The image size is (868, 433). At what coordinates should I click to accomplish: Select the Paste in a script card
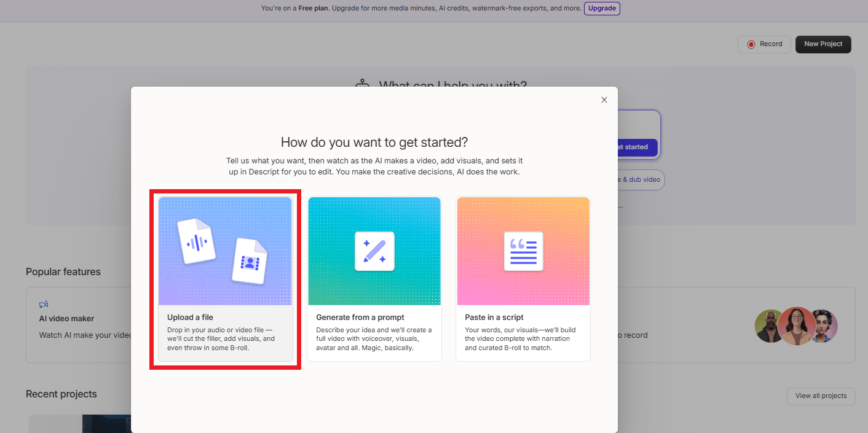click(523, 278)
